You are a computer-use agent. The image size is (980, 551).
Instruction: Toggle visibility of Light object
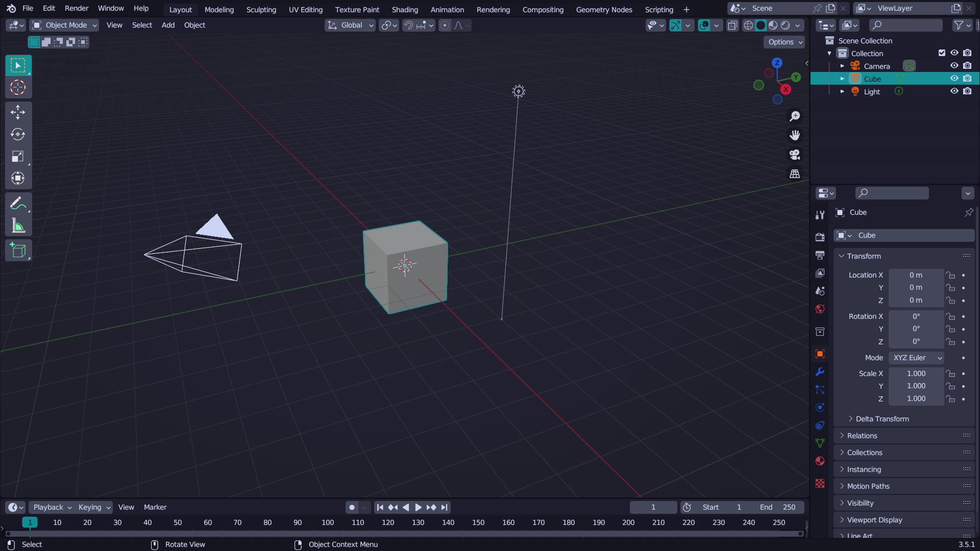pyautogui.click(x=954, y=91)
